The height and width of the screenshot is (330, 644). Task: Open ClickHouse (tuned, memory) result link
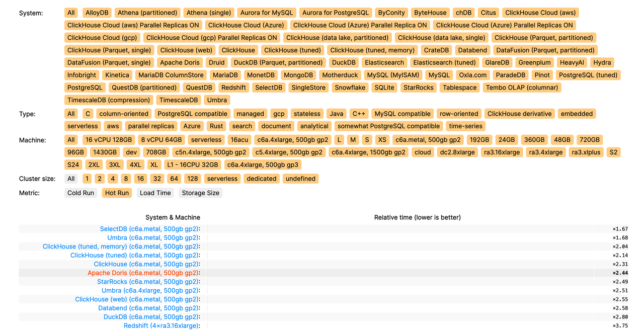click(121, 246)
